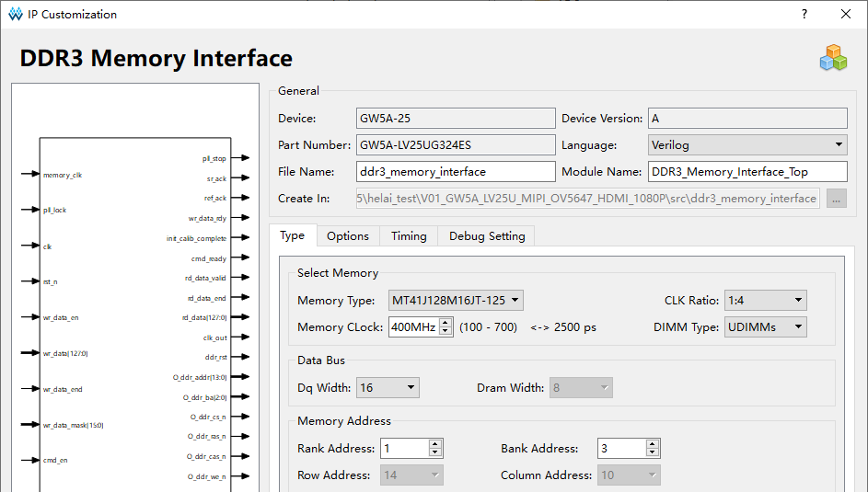Screen dimensions: 868x492
Task: Click the ddr_rst port label
Action: [216, 357]
